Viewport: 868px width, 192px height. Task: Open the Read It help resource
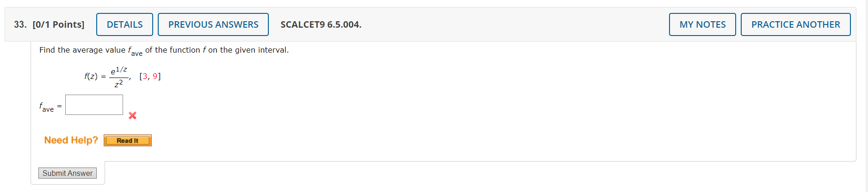(128, 140)
